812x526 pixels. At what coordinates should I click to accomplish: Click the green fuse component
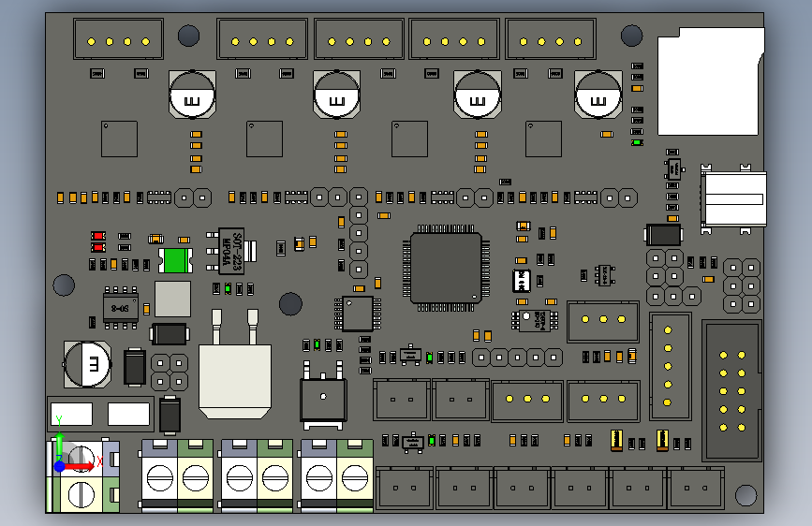point(175,260)
